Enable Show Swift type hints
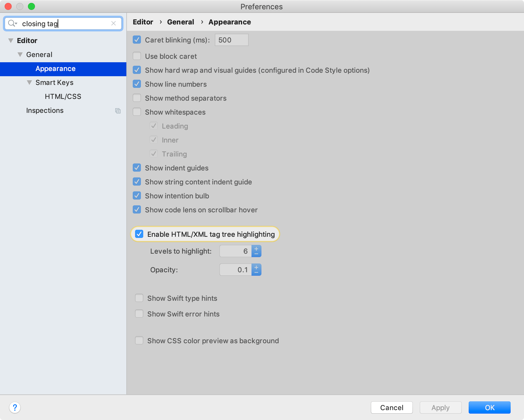The height and width of the screenshot is (420, 524). click(139, 298)
